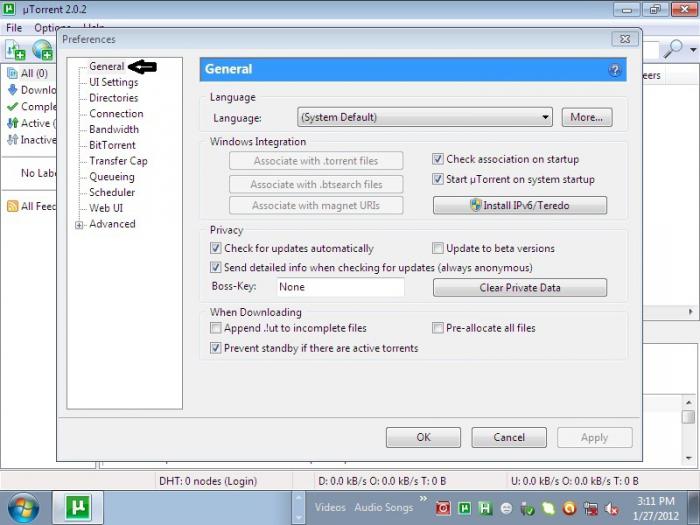Toggle Check for updates automatically

click(216, 248)
